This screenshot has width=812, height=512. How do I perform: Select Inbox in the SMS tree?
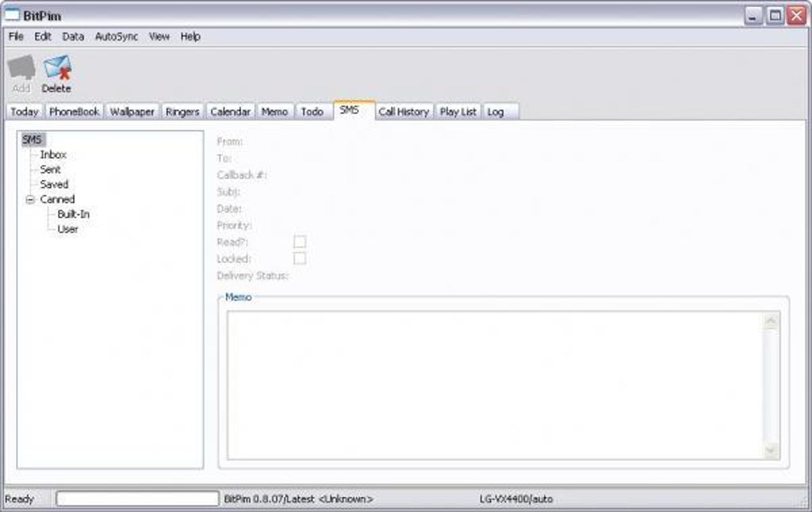[x=53, y=154]
